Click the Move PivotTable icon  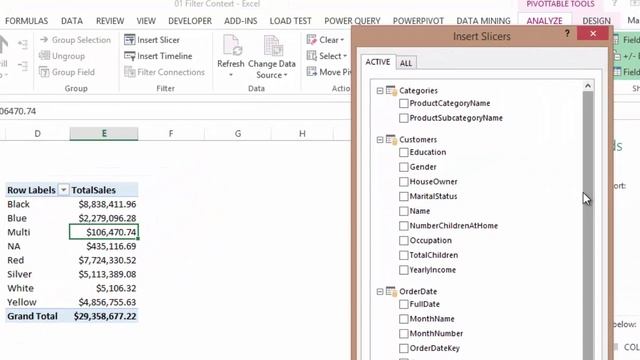click(x=311, y=72)
